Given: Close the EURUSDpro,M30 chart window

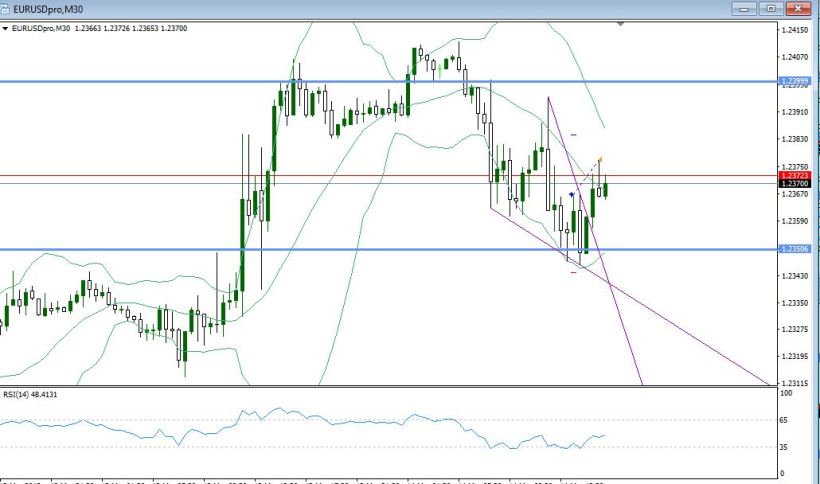Looking at the screenshot, I should (798, 8).
